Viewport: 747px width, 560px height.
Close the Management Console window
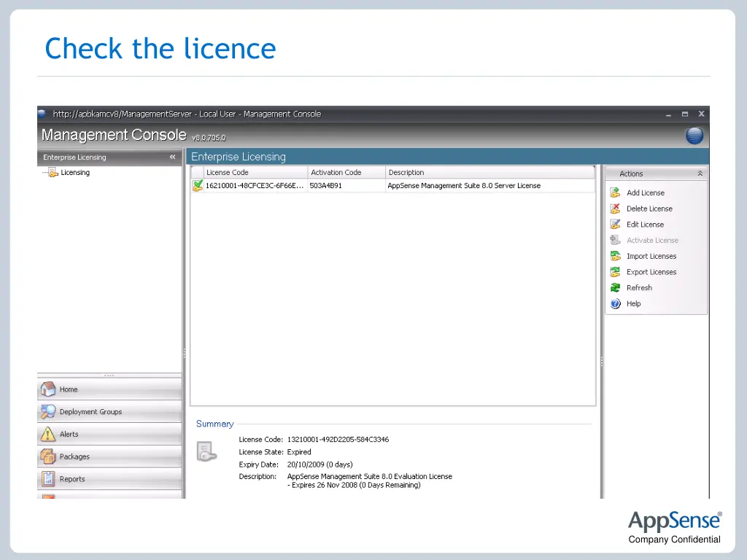click(701, 114)
